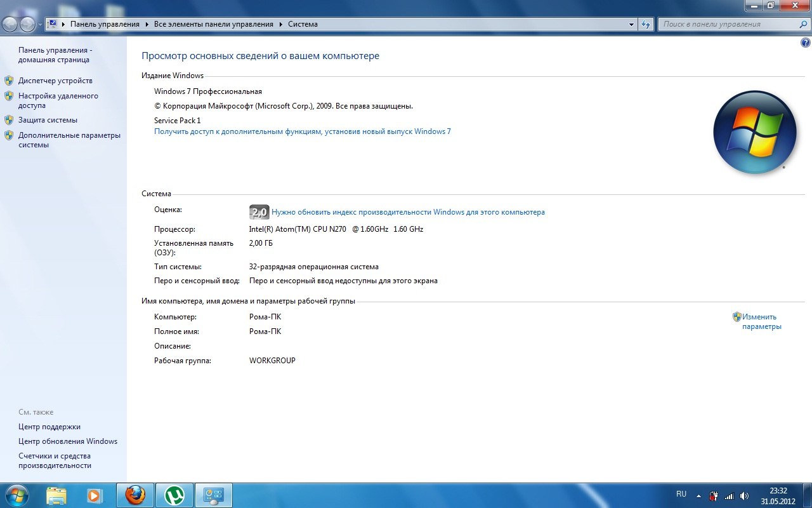Refresh the page with the refresh button

pyautogui.click(x=646, y=25)
